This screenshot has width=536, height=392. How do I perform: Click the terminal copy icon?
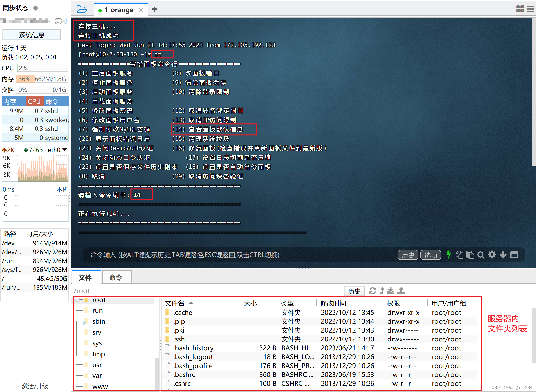[459, 255]
